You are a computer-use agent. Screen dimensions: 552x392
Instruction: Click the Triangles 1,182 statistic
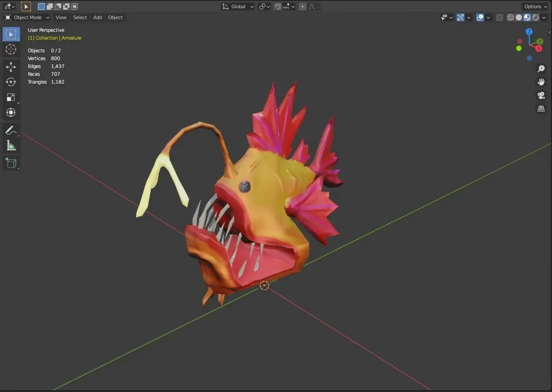pos(46,82)
